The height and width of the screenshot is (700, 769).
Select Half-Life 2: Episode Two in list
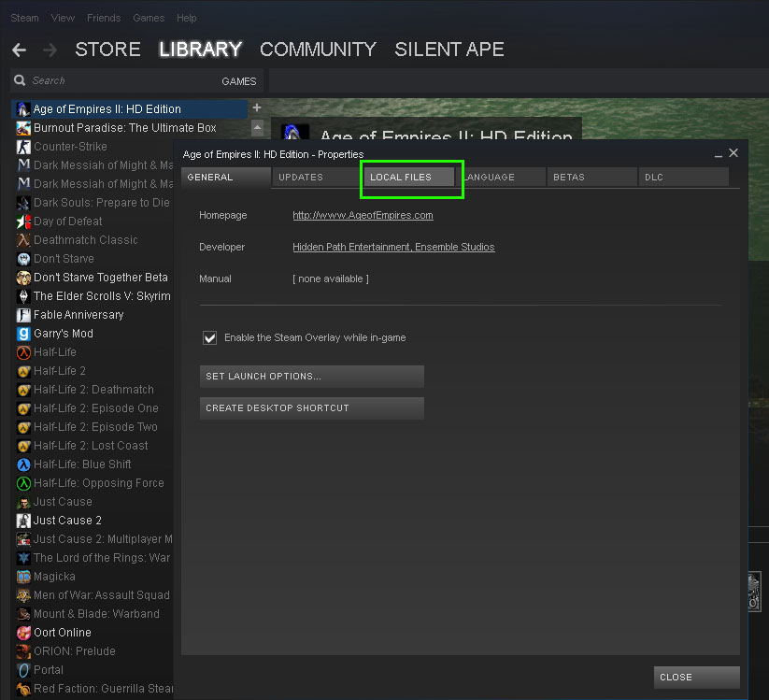[x=93, y=427]
